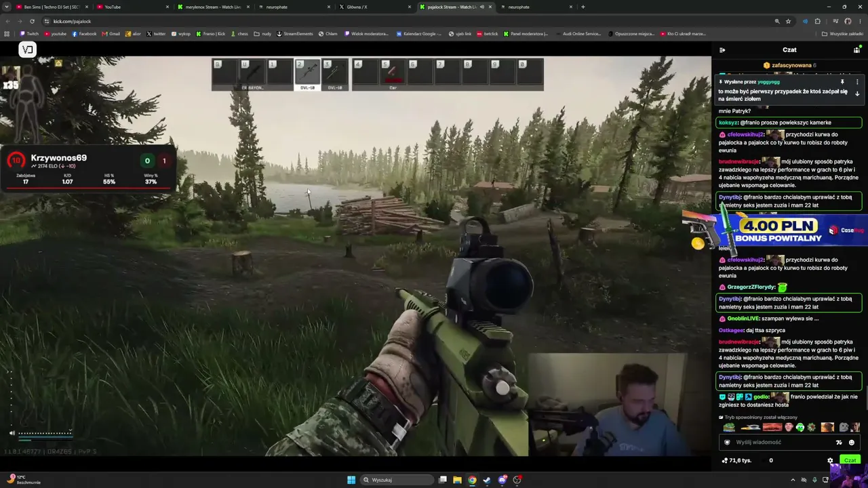Image resolution: width=868 pixels, height=488 pixels.
Task: Open Google Chrome from the taskbar
Action: point(472,480)
